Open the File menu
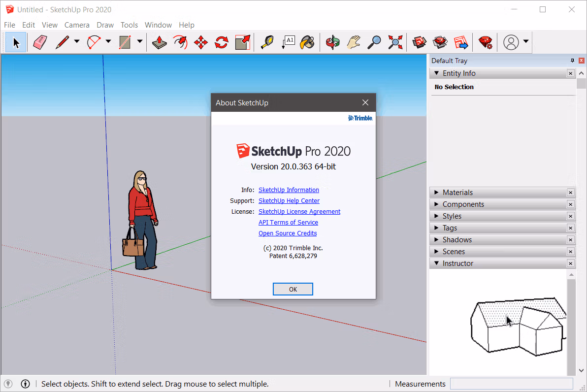The image size is (587, 392). (x=9, y=25)
